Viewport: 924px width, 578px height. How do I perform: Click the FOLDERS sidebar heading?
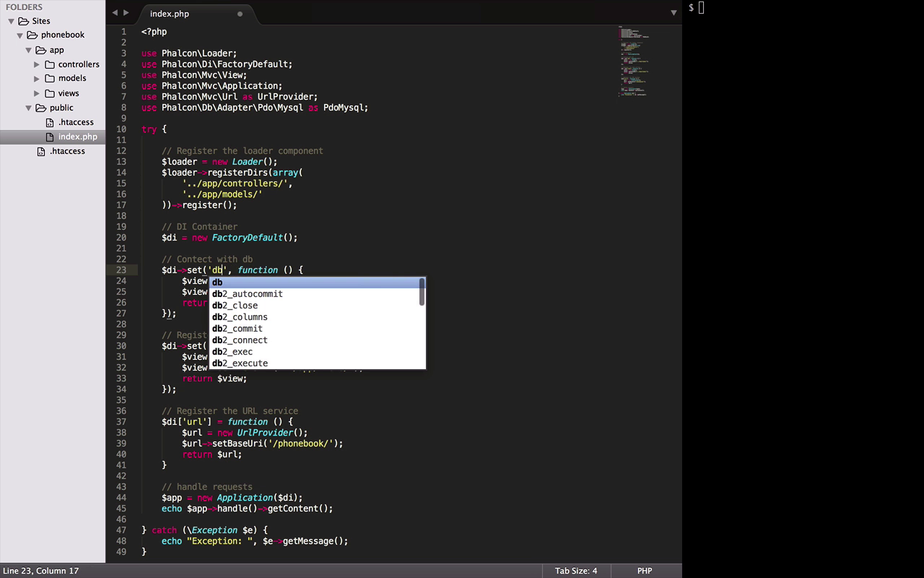pos(24,7)
